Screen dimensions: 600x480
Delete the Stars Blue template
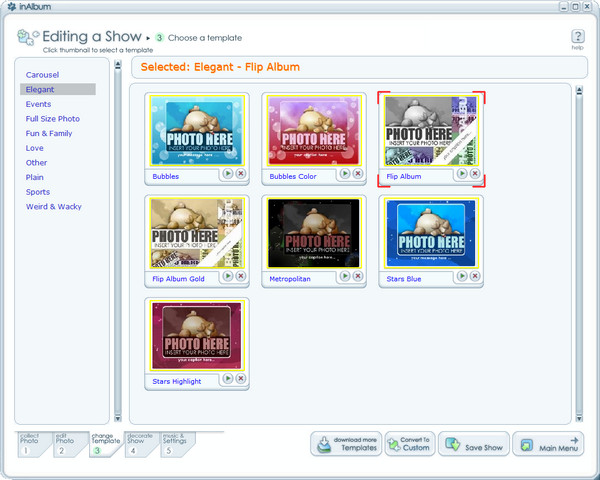point(475,275)
